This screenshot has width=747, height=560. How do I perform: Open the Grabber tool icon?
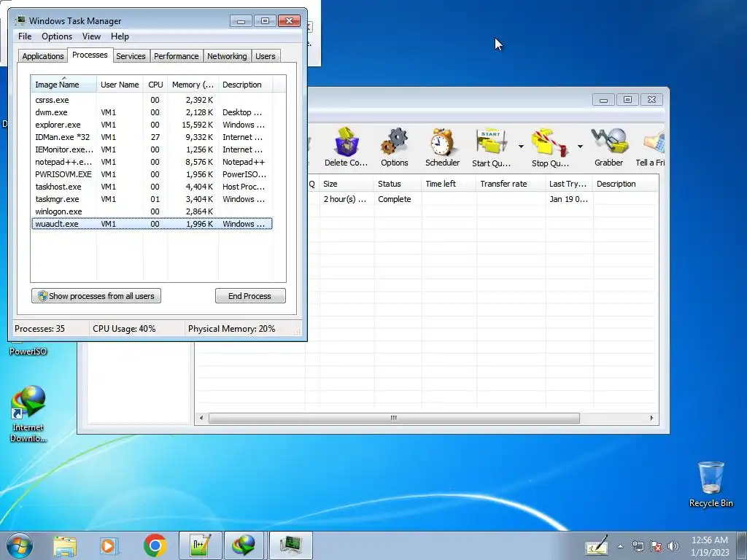609,146
